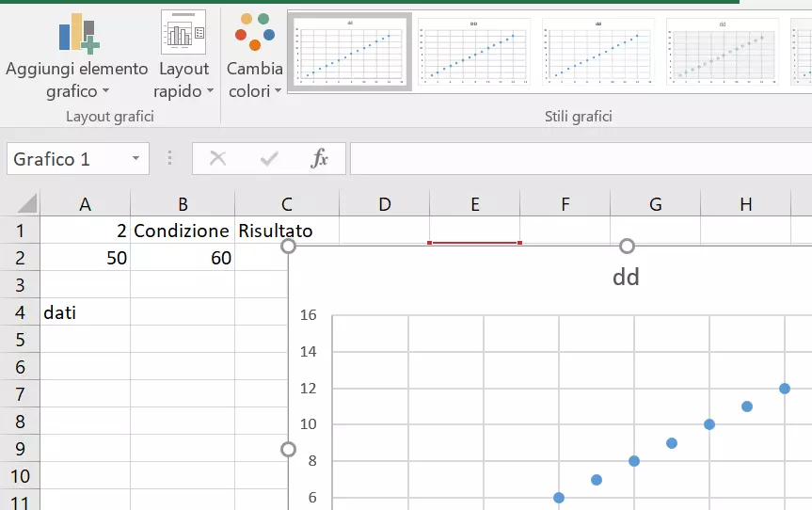Image resolution: width=812 pixels, height=510 pixels.
Task: Choose the fourth gray chart style thumbnail
Action: (x=722, y=52)
